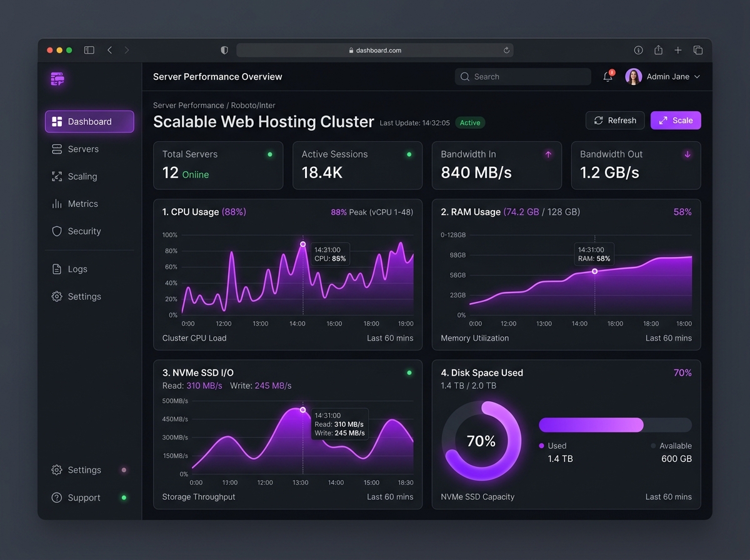This screenshot has height=560, width=750.
Task: Click the CPU chart 14:31:00 data point
Action: coord(303,244)
